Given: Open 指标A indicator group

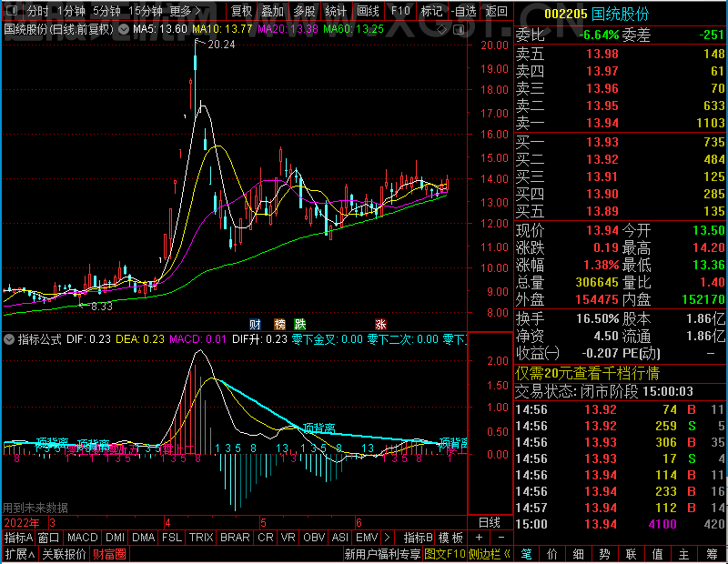Looking at the screenshot, I should click(18, 538).
